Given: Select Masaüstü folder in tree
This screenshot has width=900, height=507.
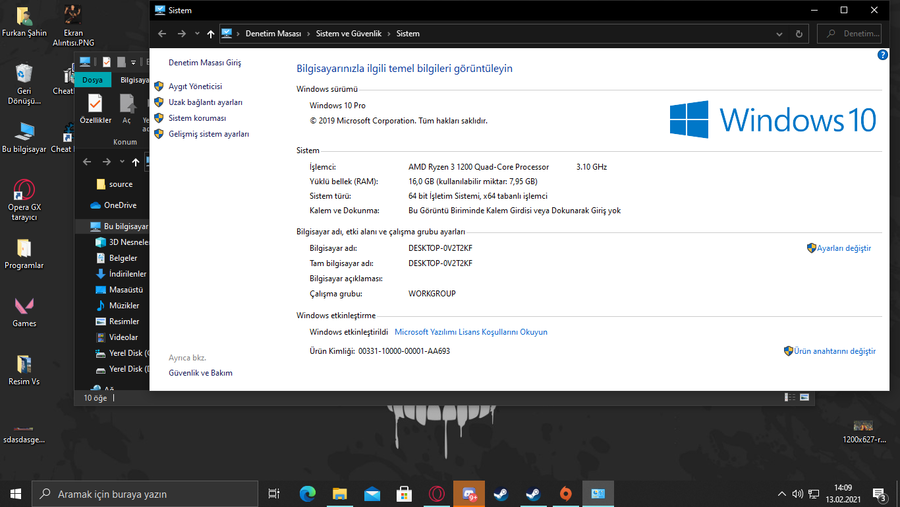Looking at the screenshot, I should (x=119, y=290).
